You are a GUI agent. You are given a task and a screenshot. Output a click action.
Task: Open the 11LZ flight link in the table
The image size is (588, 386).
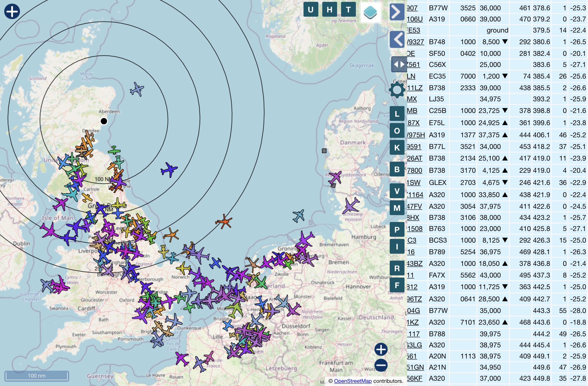point(415,88)
